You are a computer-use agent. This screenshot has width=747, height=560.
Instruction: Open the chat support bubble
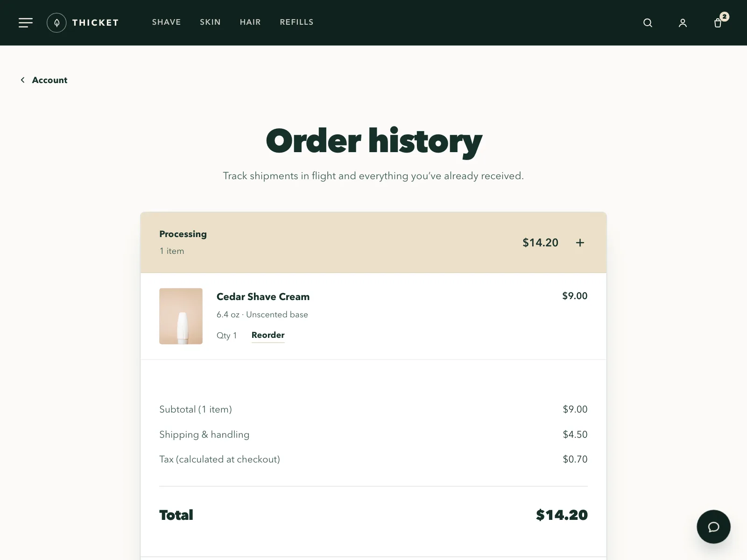click(713, 526)
